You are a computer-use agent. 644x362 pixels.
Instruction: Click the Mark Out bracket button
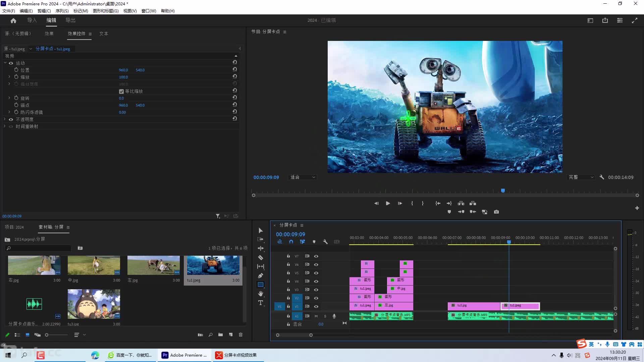[x=423, y=203]
